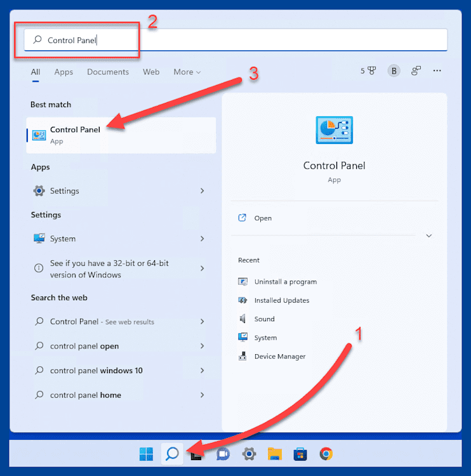Open Windows Start menu icon on taskbar
471x476 pixels.
pos(146,454)
